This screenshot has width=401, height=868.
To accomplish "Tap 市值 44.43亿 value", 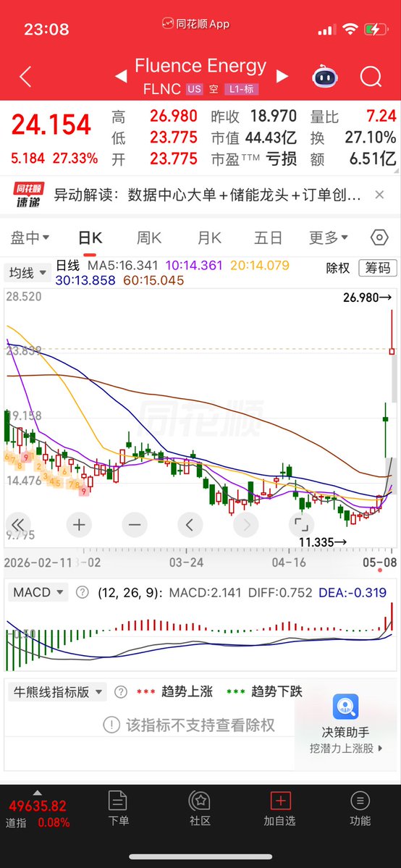I will [272, 138].
